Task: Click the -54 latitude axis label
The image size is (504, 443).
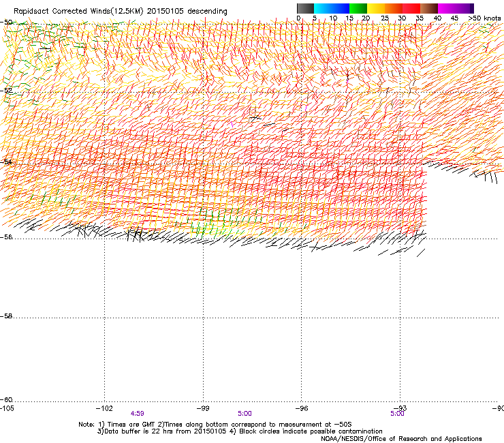Action: coord(6,162)
